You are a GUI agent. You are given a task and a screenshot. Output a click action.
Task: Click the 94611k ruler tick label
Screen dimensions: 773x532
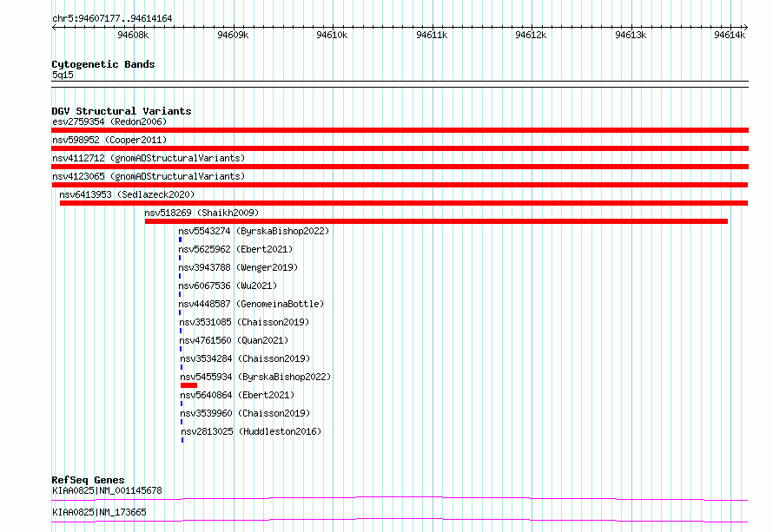[x=432, y=35]
